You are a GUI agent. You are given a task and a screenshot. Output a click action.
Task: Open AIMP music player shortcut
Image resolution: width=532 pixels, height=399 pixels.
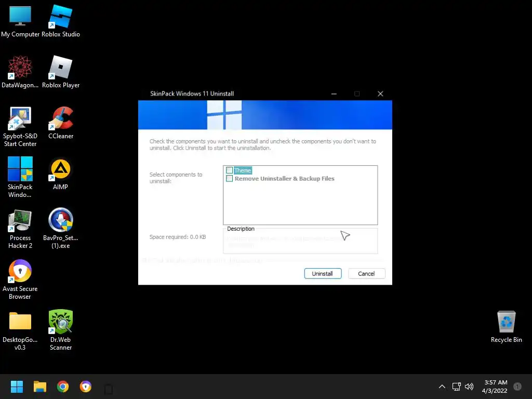pos(60,174)
